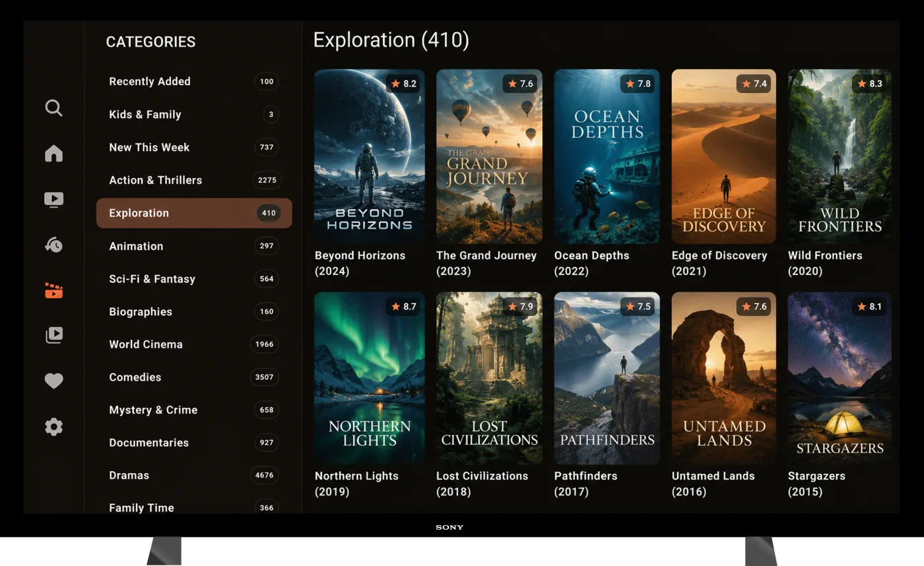Viewport: 924px width, 566px height.
Task: Open the Live TV screen icon
Action: coord(54,199)
